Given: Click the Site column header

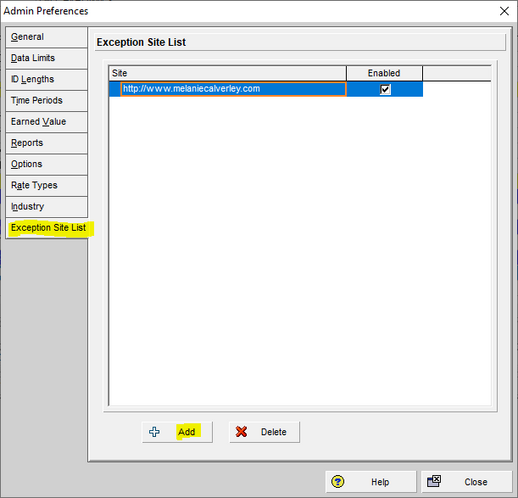Looking at the screenshot, I should click(x=227, y=73).
